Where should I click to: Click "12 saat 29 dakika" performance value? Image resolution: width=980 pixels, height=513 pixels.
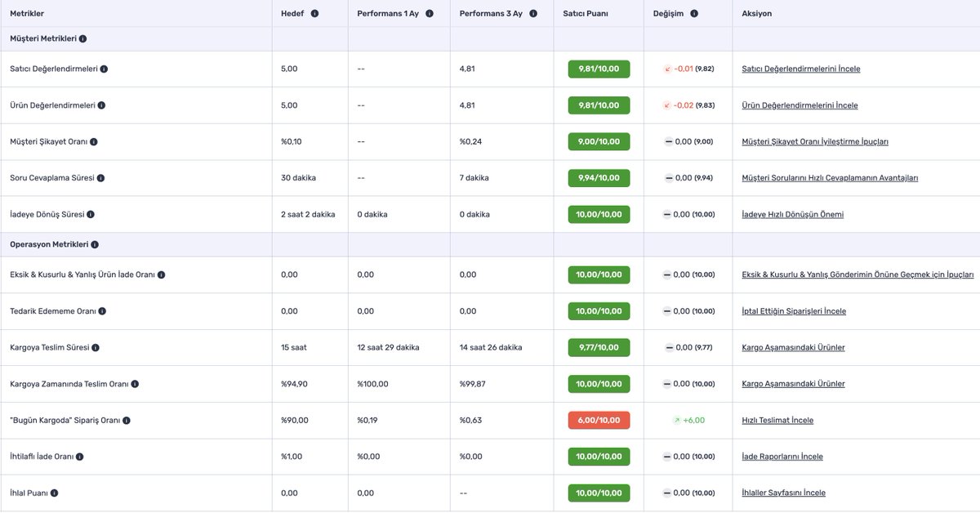388,348
